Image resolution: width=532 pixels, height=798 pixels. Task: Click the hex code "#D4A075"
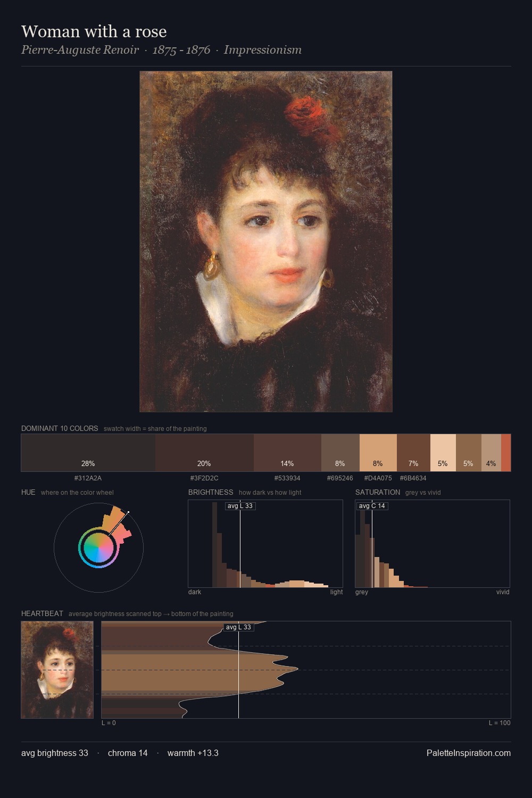(x=378, y=478)
